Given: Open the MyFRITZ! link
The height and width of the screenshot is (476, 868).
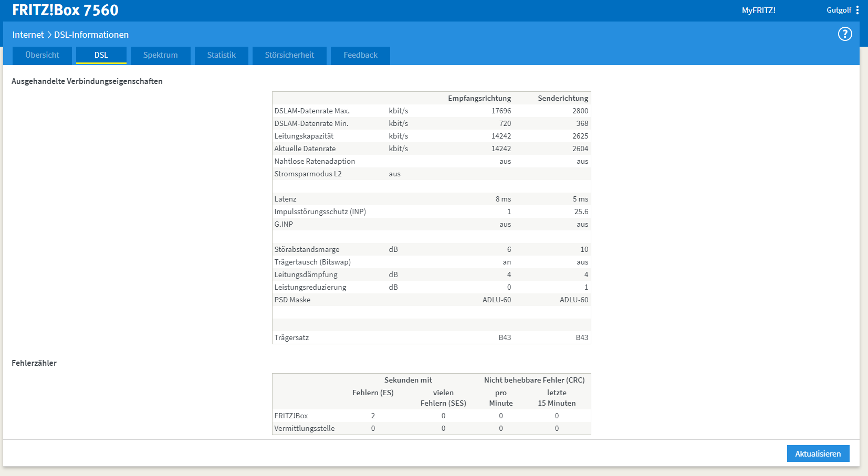Looking at the screenshot, I should pos(758,10).
